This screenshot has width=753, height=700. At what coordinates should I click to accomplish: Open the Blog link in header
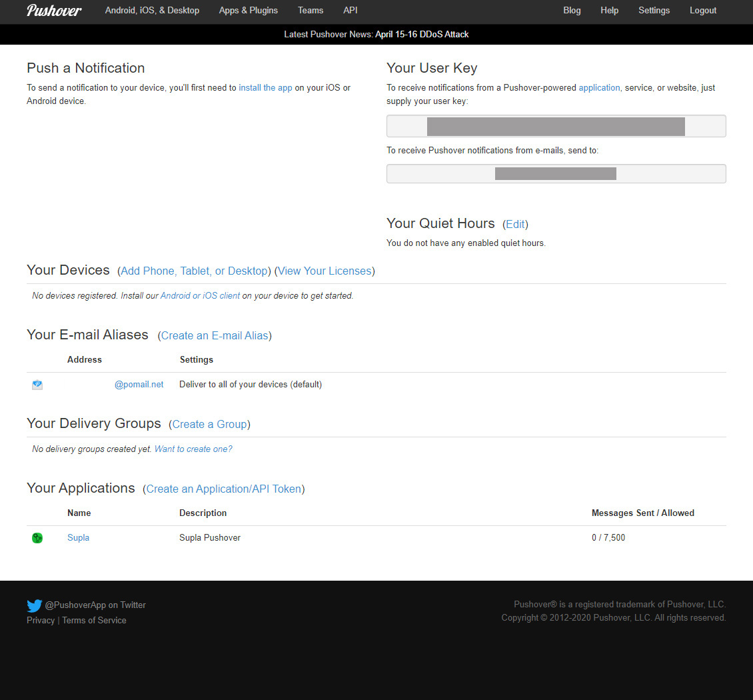tap(572, 10)
